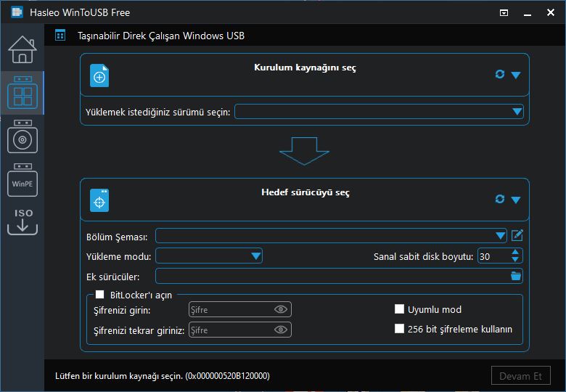Toggle the Uyumlu mod checkbox
566x392 pixels.
(x=399, y=309)
